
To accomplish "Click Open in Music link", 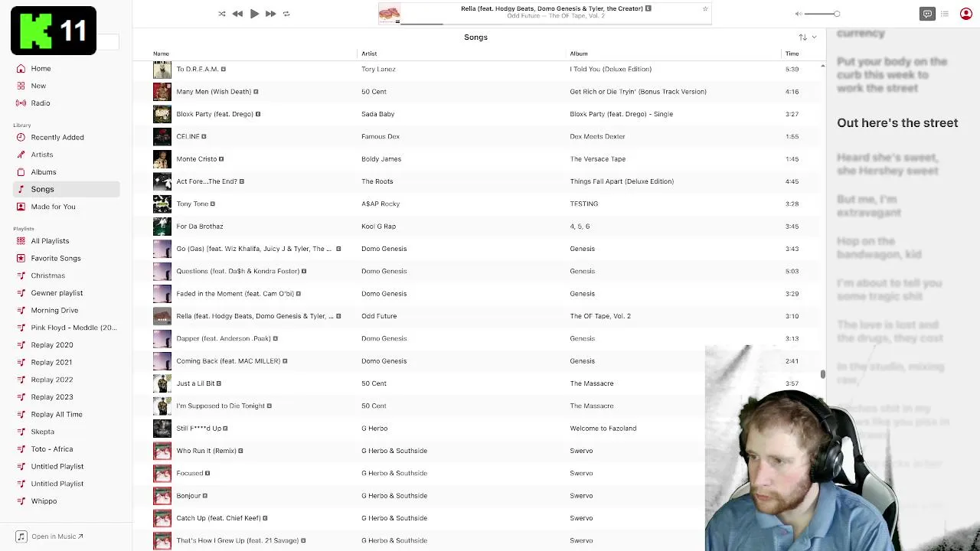I will (x=57, y=536).
